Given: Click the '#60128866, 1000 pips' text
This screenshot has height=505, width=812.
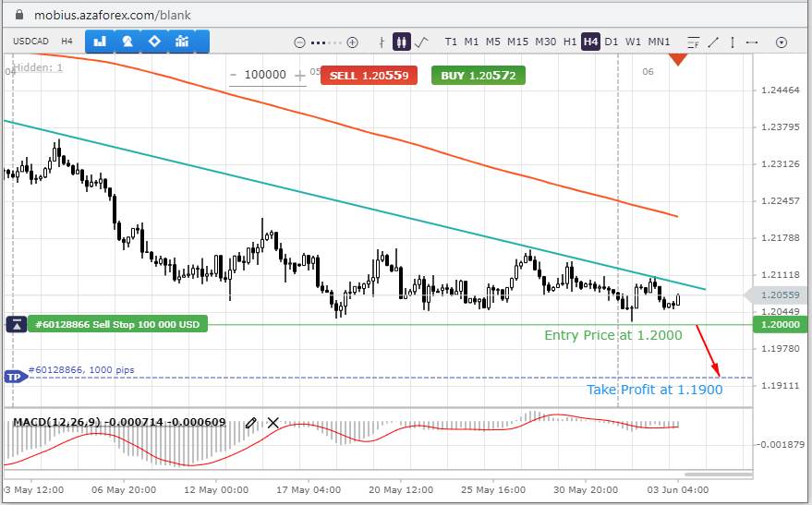Looking at the screenshot, I should (x=81, y=370).
